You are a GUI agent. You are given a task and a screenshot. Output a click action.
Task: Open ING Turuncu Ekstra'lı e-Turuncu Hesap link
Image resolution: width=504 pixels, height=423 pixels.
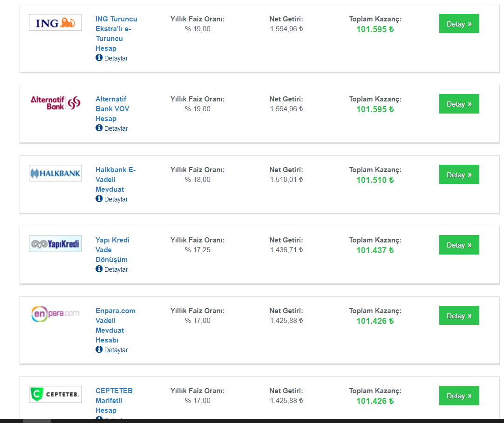click(116, 34)
